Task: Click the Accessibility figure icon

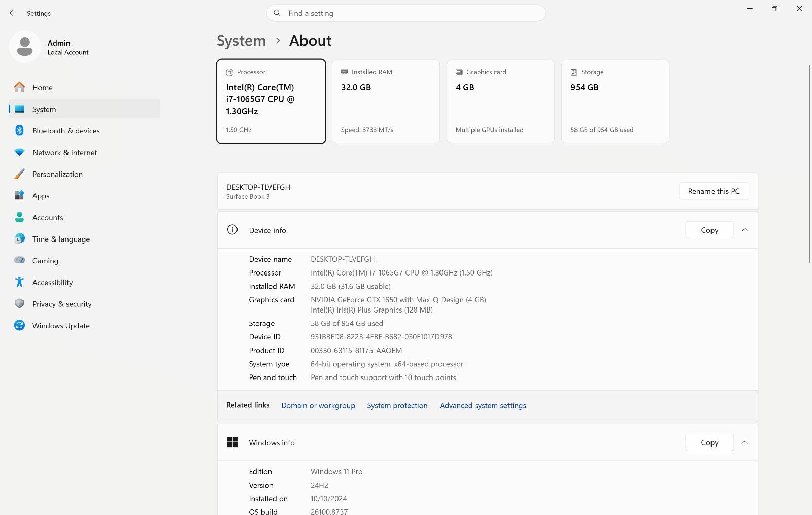Action: [x=19, y=282]
